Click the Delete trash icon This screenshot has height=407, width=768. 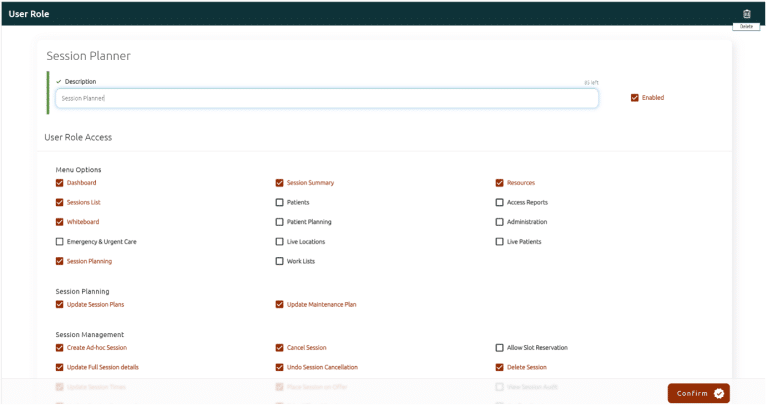[746, 14]
